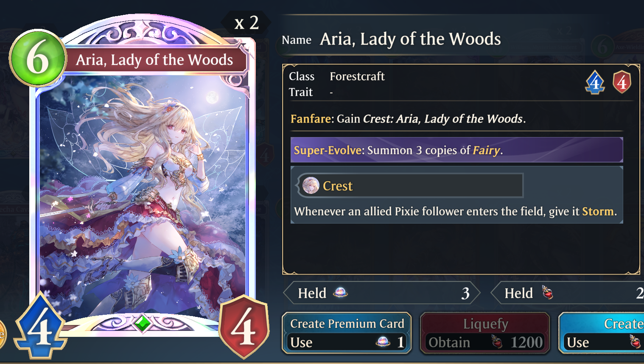Screen dimensions: 644x364
Task: Click the red defense 4 shield on card
Action: (x=244, y=327)
